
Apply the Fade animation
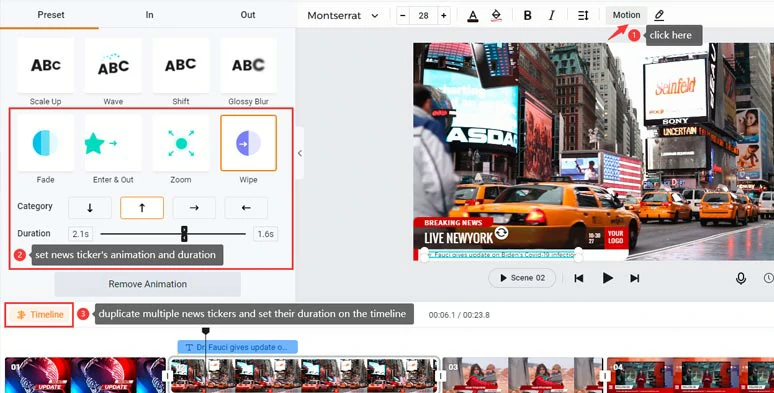click(x=45, y=143)
